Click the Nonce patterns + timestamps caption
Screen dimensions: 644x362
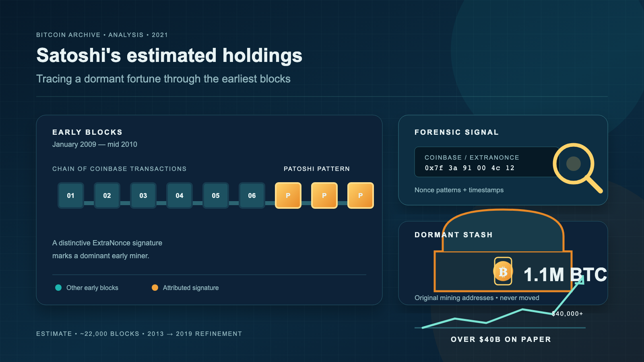tap(459, 190)
